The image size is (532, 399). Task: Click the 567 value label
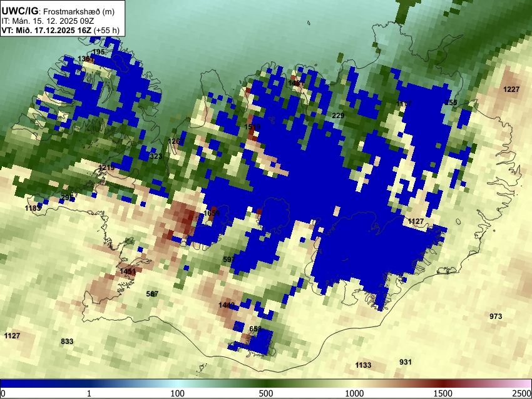click(x=152, y=294)
